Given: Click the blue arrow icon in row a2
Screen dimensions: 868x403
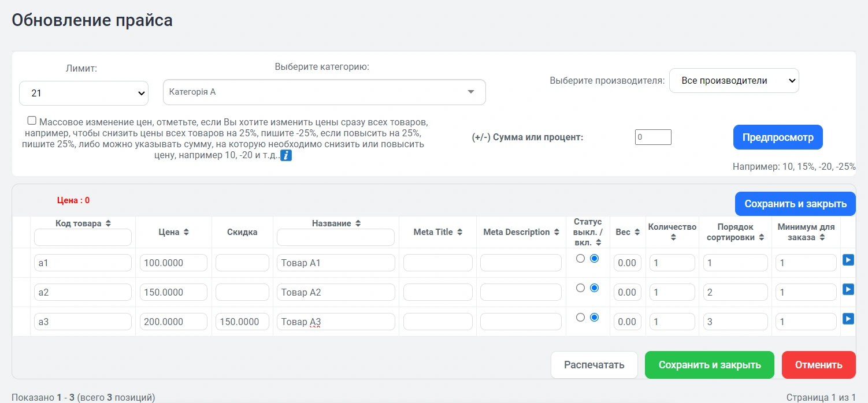Looking at the screenshot, I should click(848, 289).
